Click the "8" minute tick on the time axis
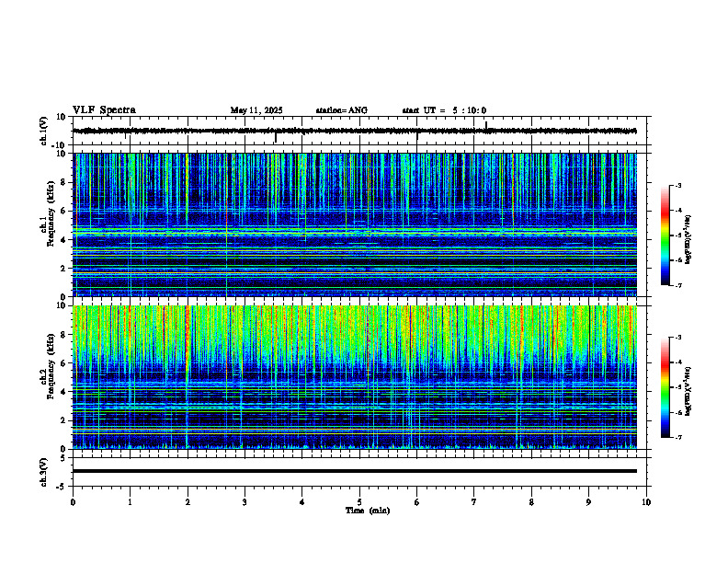This screenshot has height=563, width=728. [531, 502]
